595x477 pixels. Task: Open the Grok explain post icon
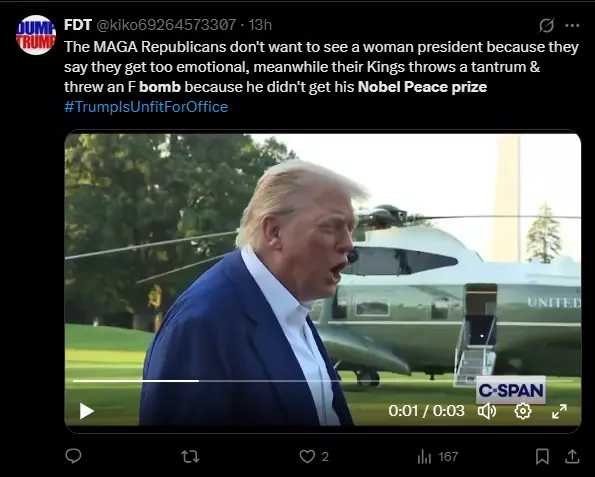pyautogui.click(x=546, y=25)
